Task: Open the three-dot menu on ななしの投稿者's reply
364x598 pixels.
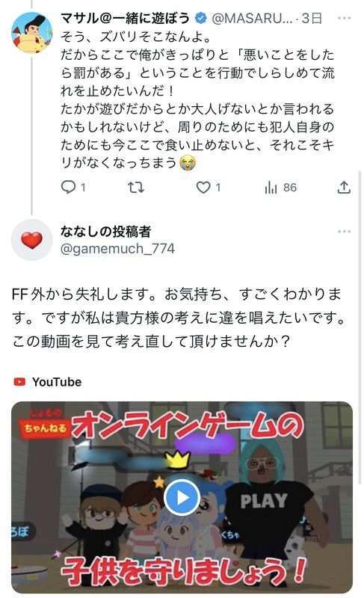Action: click(344, 231)
